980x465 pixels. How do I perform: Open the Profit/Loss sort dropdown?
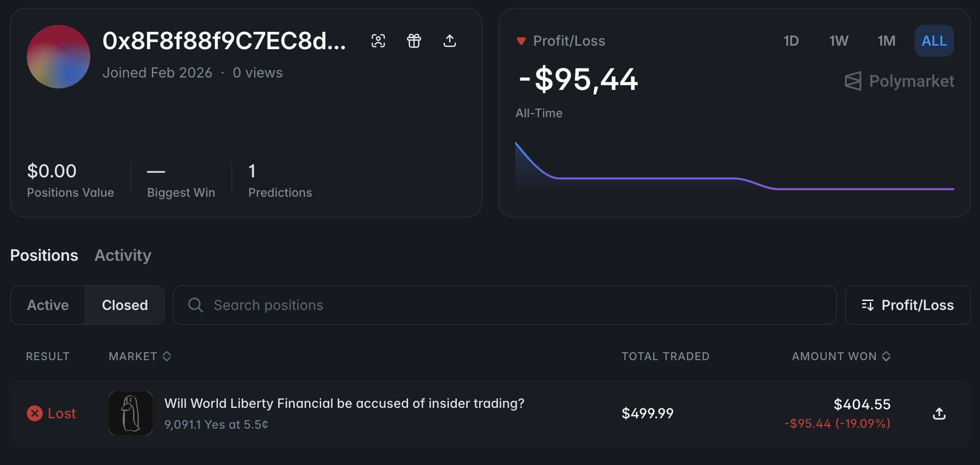(908, 305)
